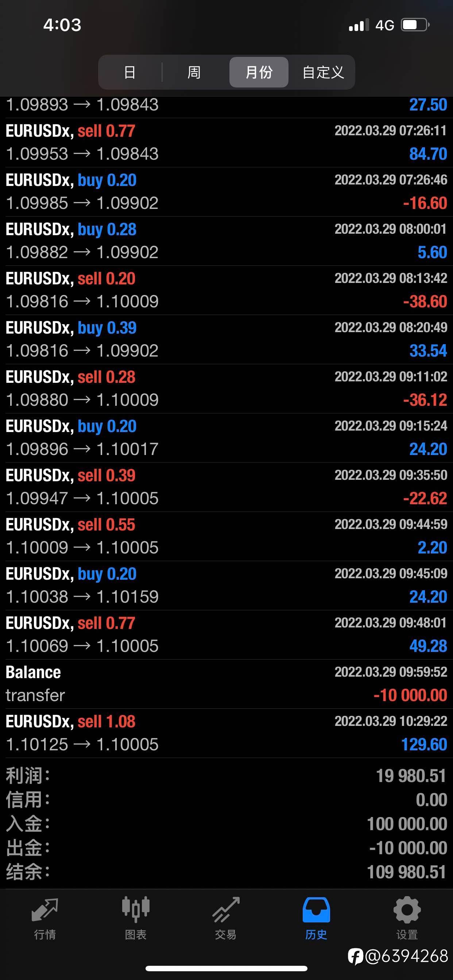The width and height of the screenshot is (453, 980).
Task: Open the Balance transfer -10 000.00 entry
Action: coord(226,684)
